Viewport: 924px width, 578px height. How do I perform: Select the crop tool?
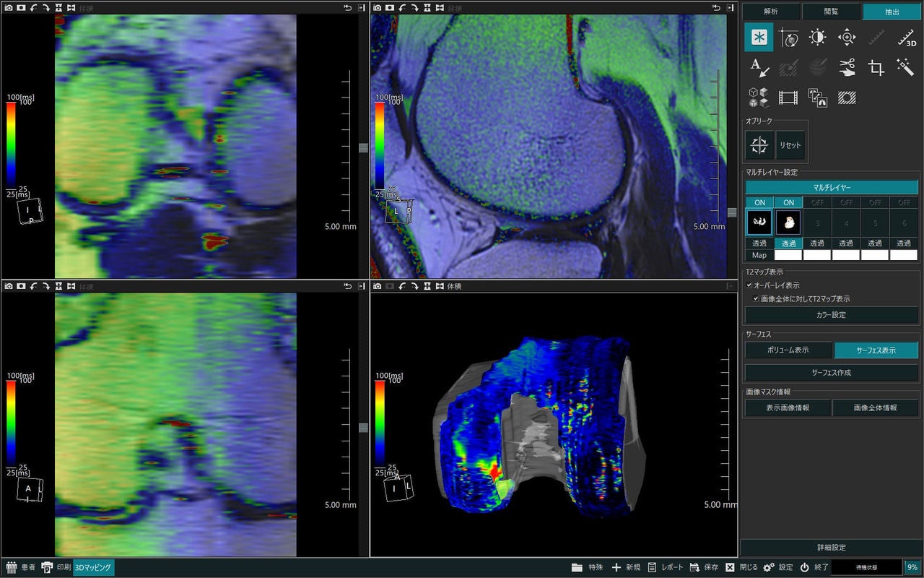(x=876, y=67)
